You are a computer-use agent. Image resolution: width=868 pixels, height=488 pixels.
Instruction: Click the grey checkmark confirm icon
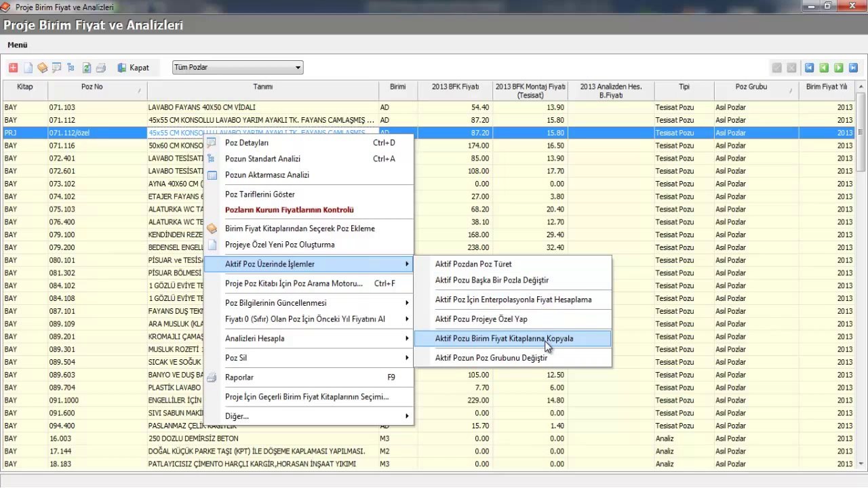pyautogui.click(x=776, y=68)
